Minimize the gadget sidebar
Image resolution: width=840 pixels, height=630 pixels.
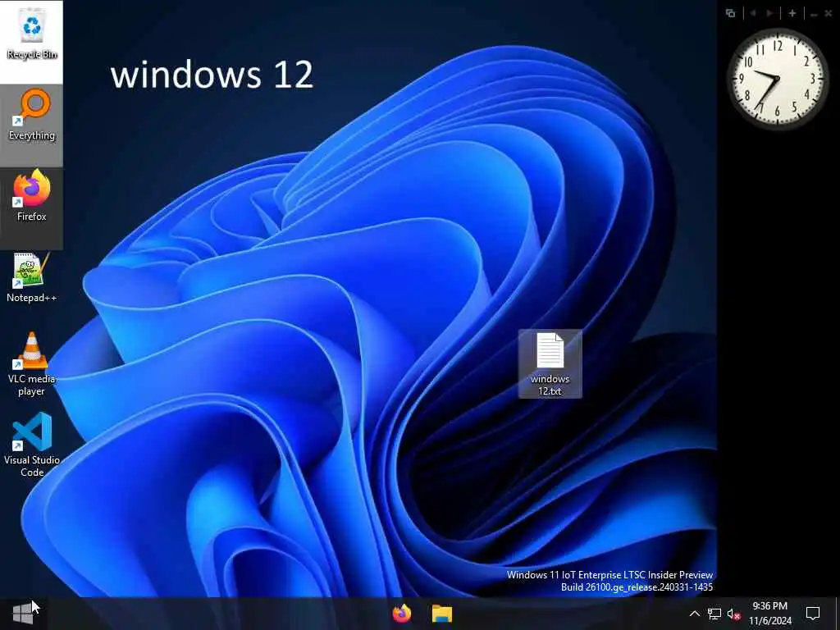click(x=814, y=15)
